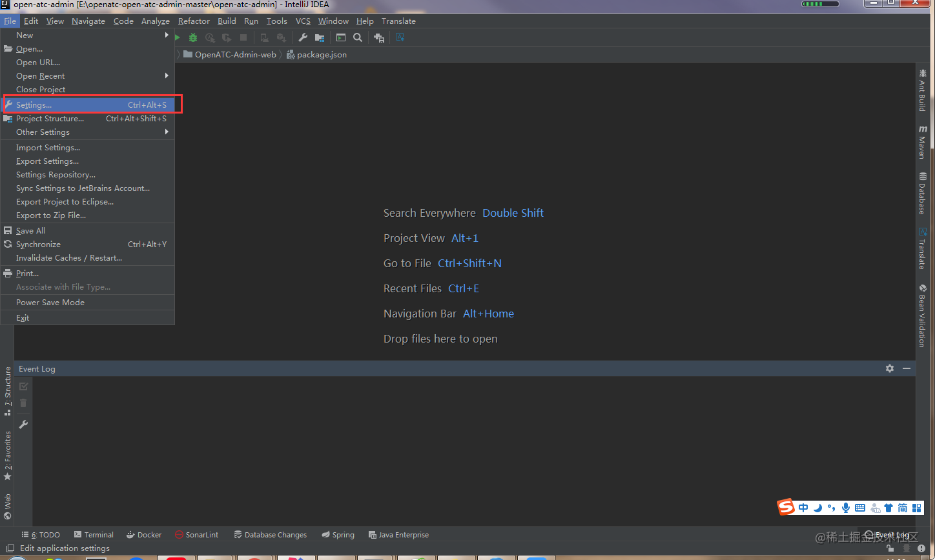Viewport: 935px width, 560px height.
Task: Open the Navigate menu in menu bar
Action: 88,21
